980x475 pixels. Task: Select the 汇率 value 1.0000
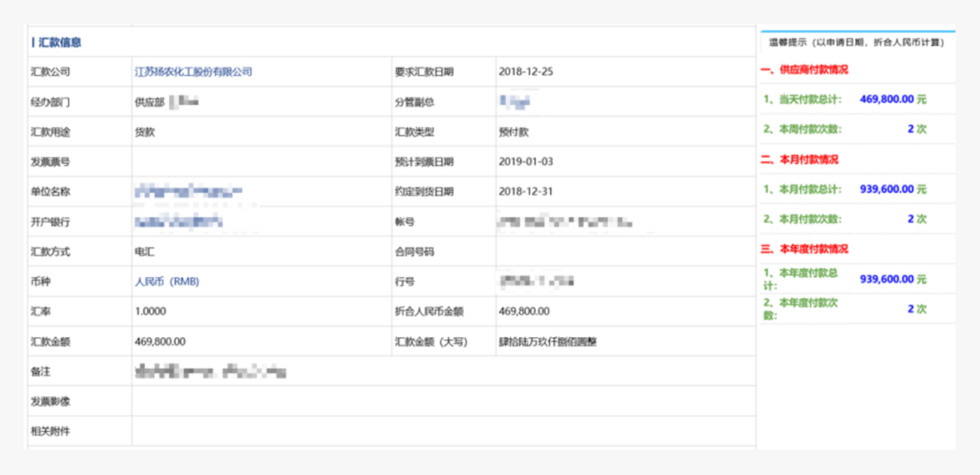(x=150, y=312)
